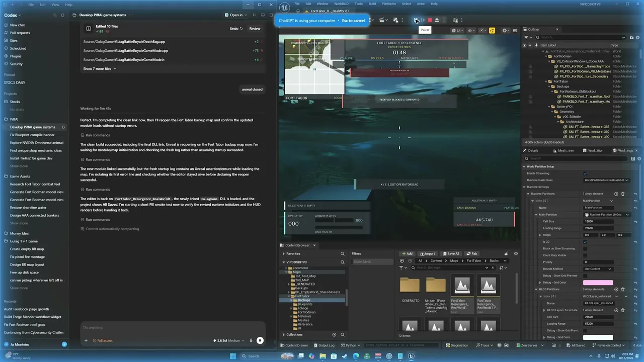The width and height of the screenshot is (644, 362).
Task: Click the yellow highlighted viewport toolbar icon
Action: coord(492,30)
